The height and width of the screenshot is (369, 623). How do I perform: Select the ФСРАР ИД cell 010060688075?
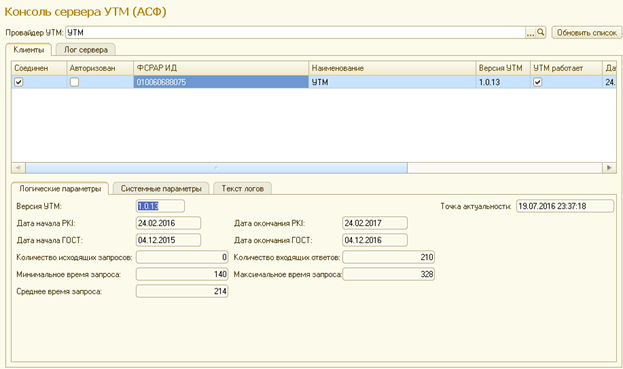(x=221, y=82)
